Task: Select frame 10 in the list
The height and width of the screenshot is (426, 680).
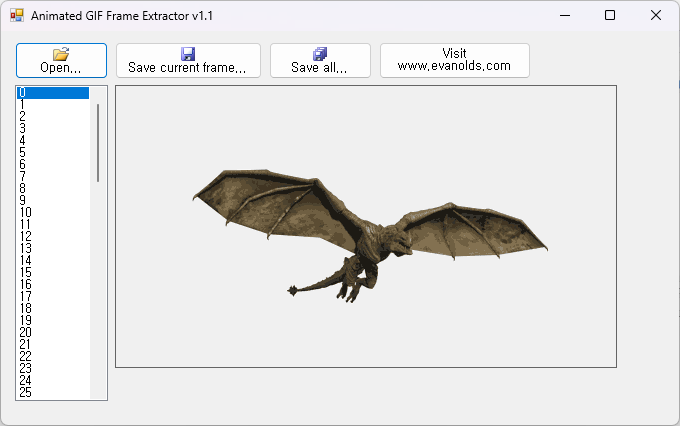Action: coord(53,213)
